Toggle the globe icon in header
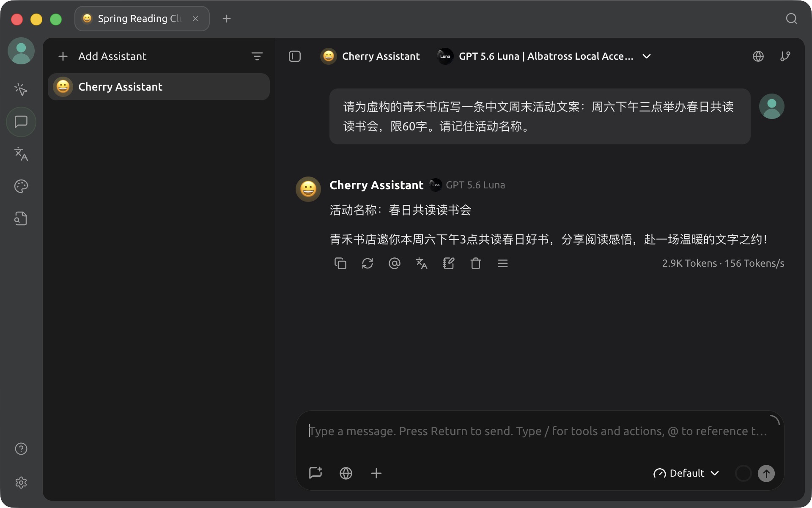812x508 pixels. click(x=758, y=56)
